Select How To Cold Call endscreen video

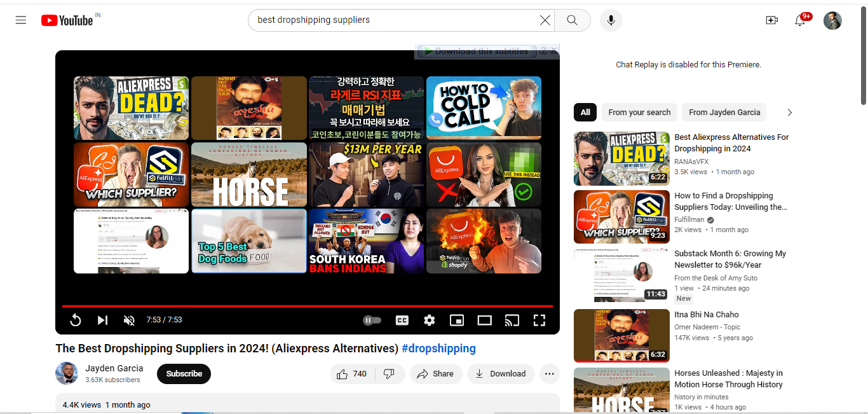[484, 108]
